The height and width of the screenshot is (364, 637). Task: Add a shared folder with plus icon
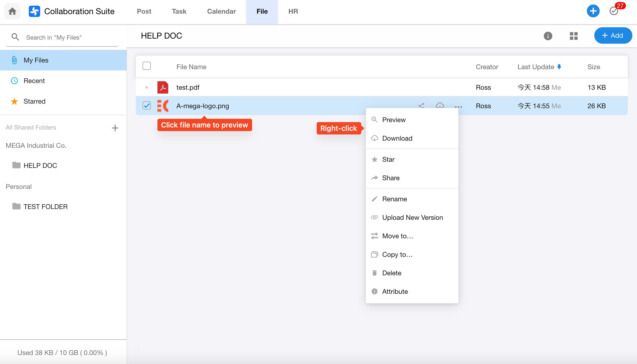[115, 128]
